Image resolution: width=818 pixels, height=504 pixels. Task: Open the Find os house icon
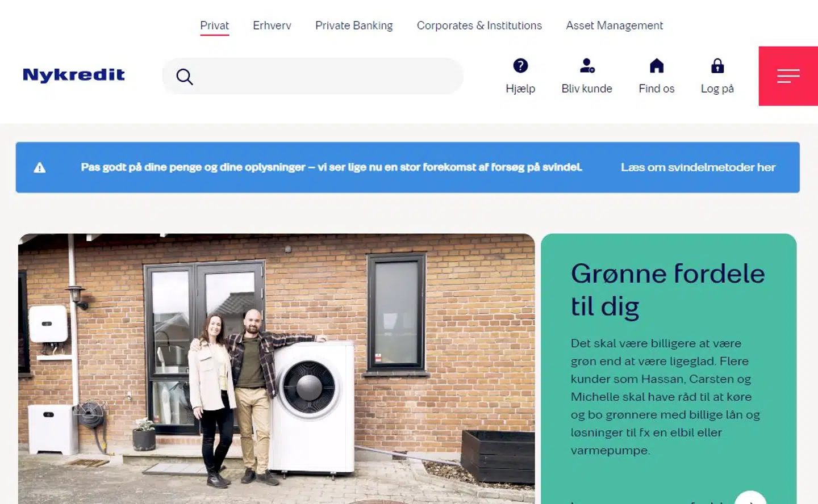tap(657, 66)
